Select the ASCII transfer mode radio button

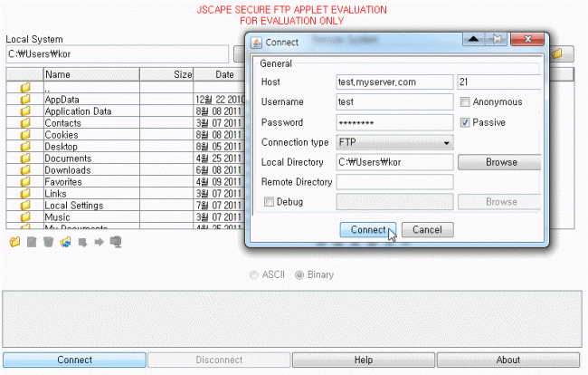pyautogui.click(x=255, y=274)
